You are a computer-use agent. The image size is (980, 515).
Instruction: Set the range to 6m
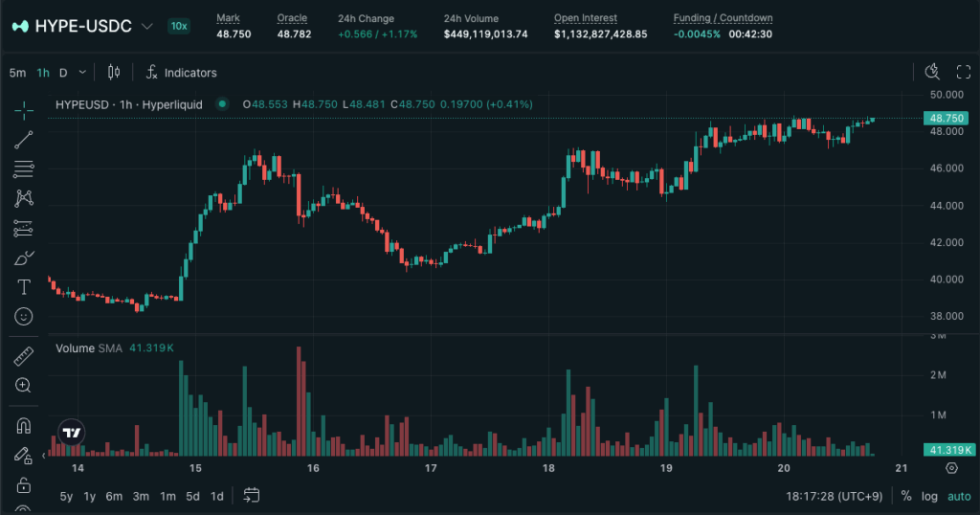[114, 496]
